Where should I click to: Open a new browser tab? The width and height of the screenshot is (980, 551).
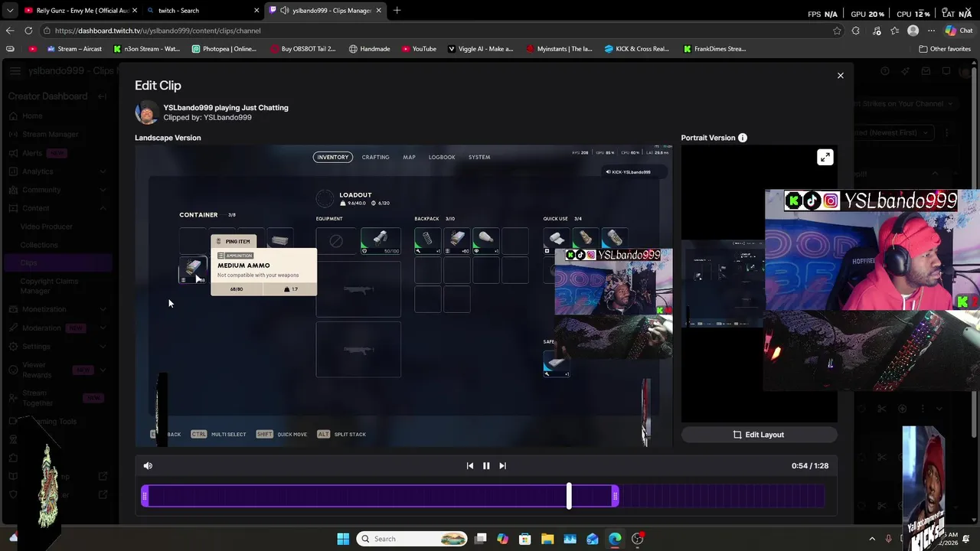[397, 11]
